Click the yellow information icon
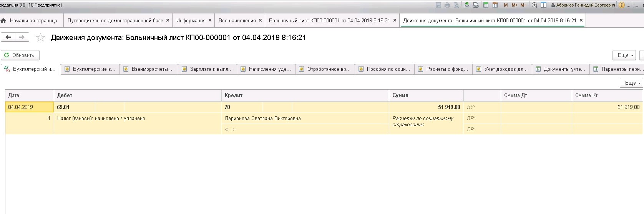The image size is (644, 214). coord(622,5)
